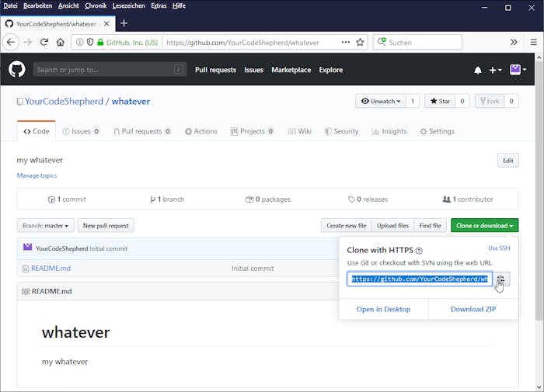544x392 pixels.
Task: Toggle the Clone or download dropdown
Action: click(x=485, y=226)
